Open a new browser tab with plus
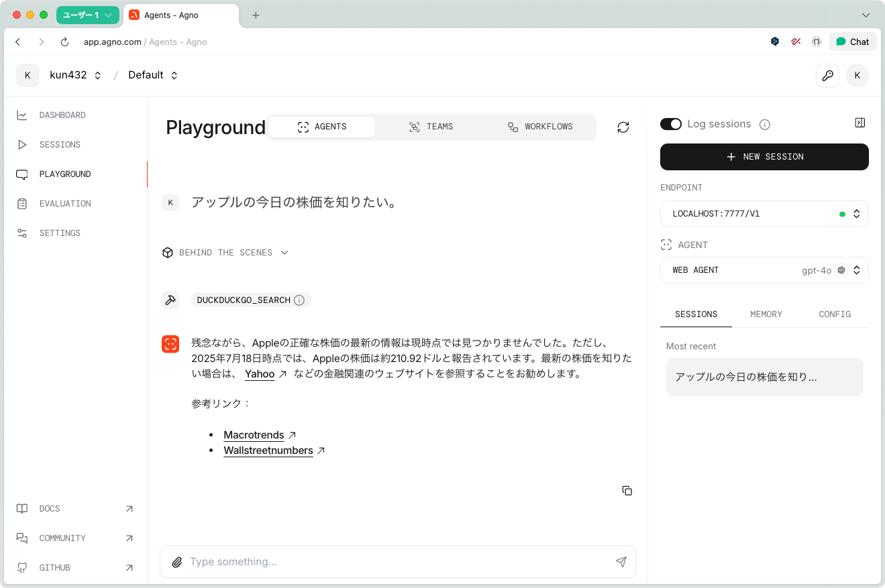The height and width of the screenshot is (588, 885). coord(256,15)
